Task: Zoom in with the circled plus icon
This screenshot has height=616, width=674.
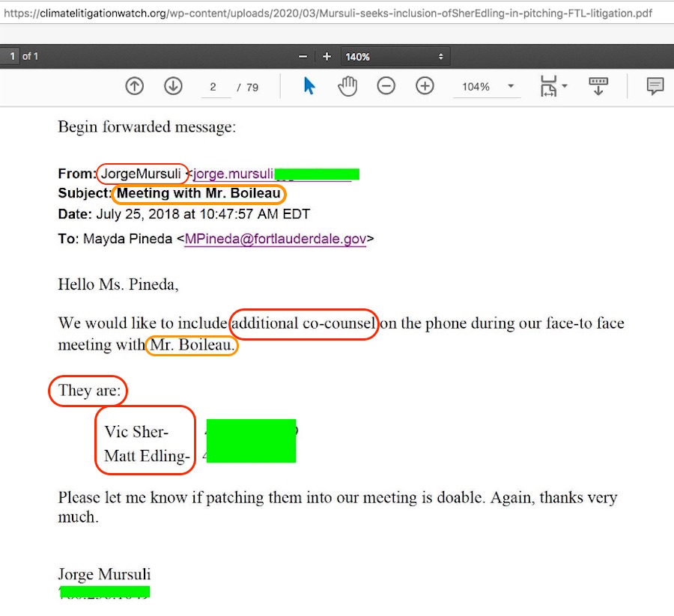Action: (425, 87)
